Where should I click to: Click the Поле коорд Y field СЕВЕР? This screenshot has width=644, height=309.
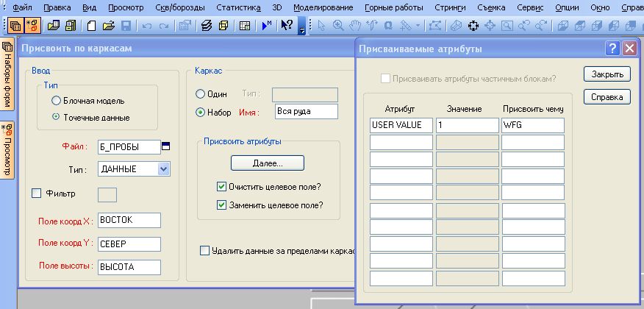tap(129, 244)
